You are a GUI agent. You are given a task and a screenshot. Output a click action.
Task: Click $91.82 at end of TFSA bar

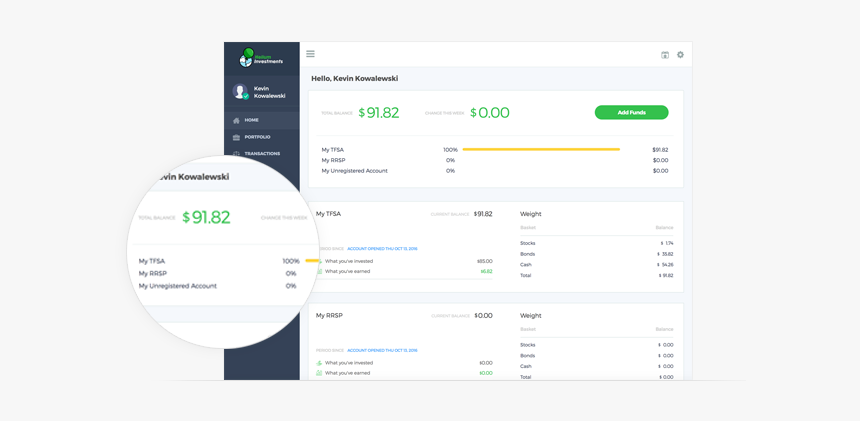pyautogui.click(x=660, y=150)
